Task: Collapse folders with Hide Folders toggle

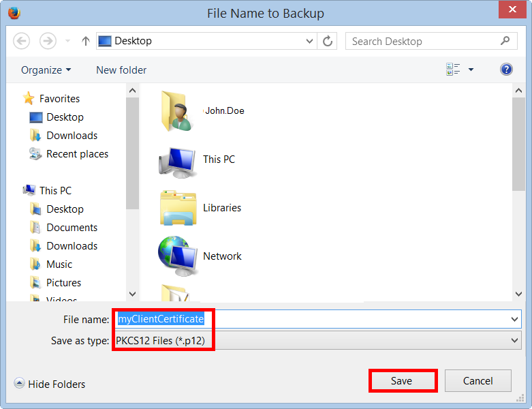Action: pos(50,384)
